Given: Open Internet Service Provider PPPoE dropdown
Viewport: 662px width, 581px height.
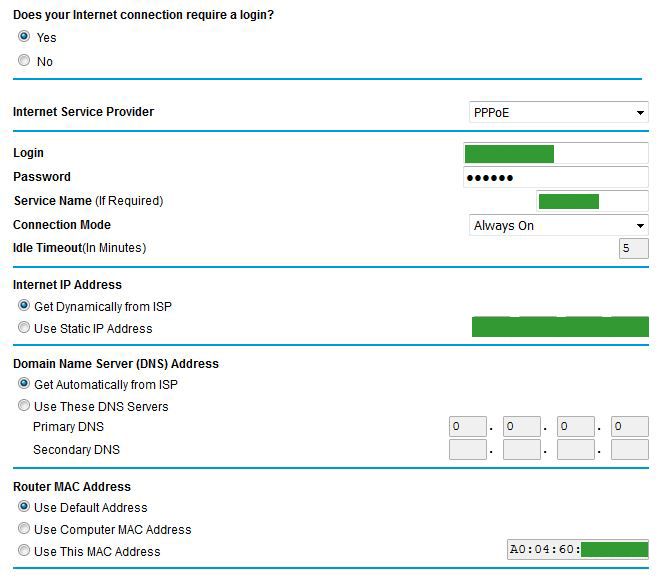Looking at the screenshot, I should (558, 113).
